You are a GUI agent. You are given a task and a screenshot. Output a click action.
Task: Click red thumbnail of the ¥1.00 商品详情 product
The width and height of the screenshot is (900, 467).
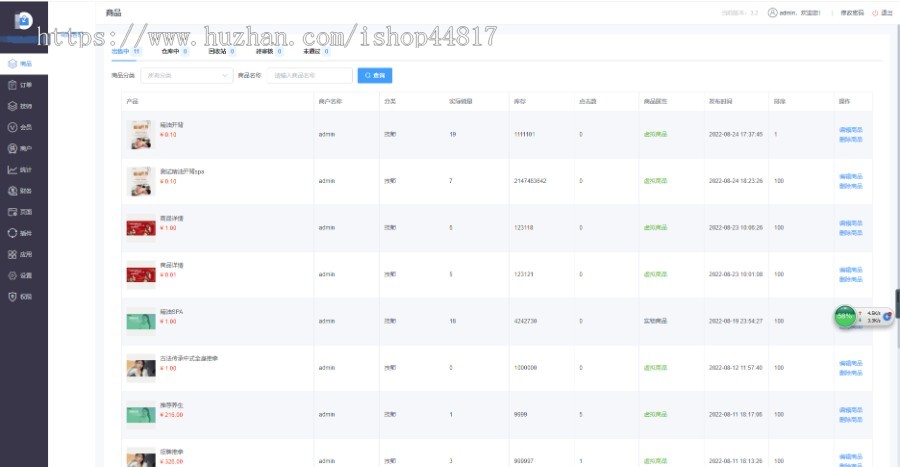pyautogui.click(x=141, y=228)
